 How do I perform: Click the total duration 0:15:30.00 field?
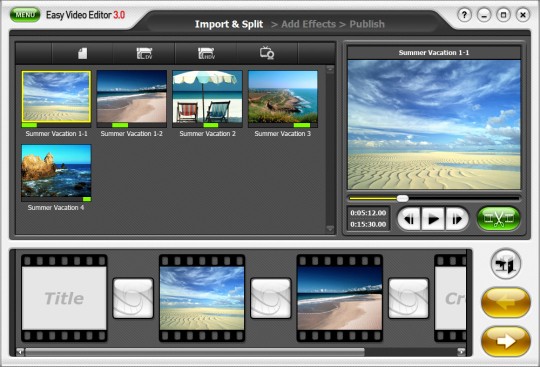[368, 224]
